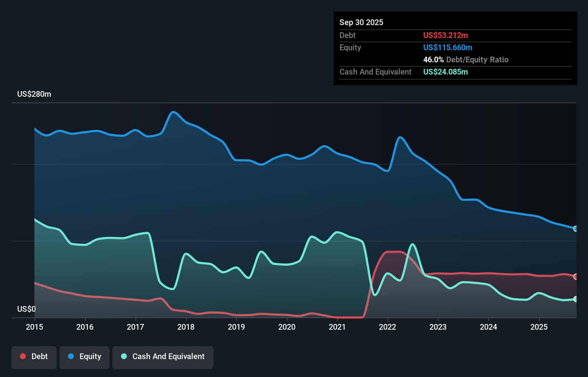Click the US$53.212m Debt value in tooltip
The image size is (588, 377).
[x=445, y=35]
